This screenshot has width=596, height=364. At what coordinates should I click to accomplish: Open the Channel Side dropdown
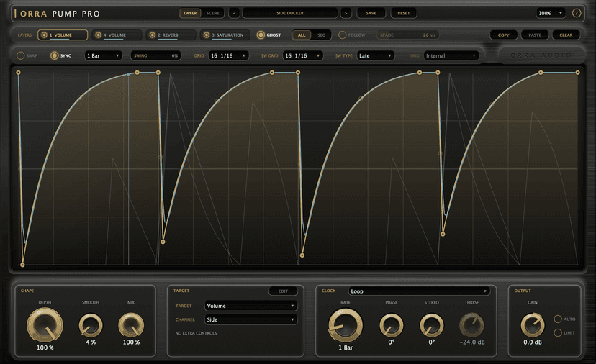251,319
